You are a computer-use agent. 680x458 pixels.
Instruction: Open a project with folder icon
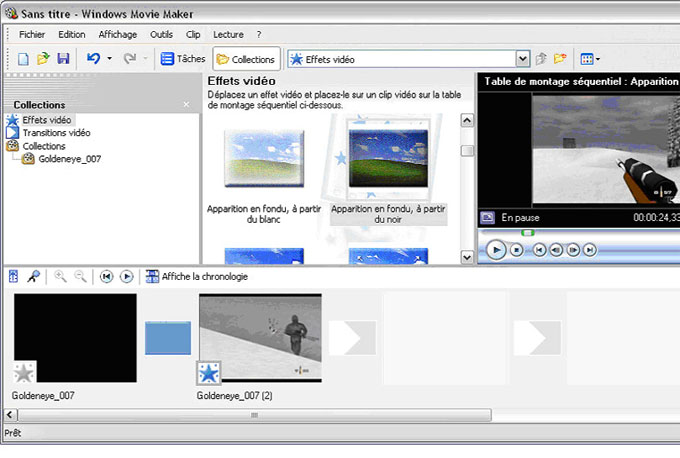click(43, 59)
